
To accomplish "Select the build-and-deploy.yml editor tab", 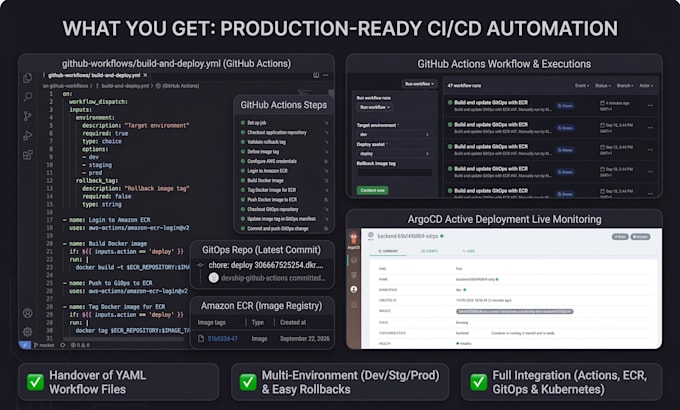I will [94, 75].
